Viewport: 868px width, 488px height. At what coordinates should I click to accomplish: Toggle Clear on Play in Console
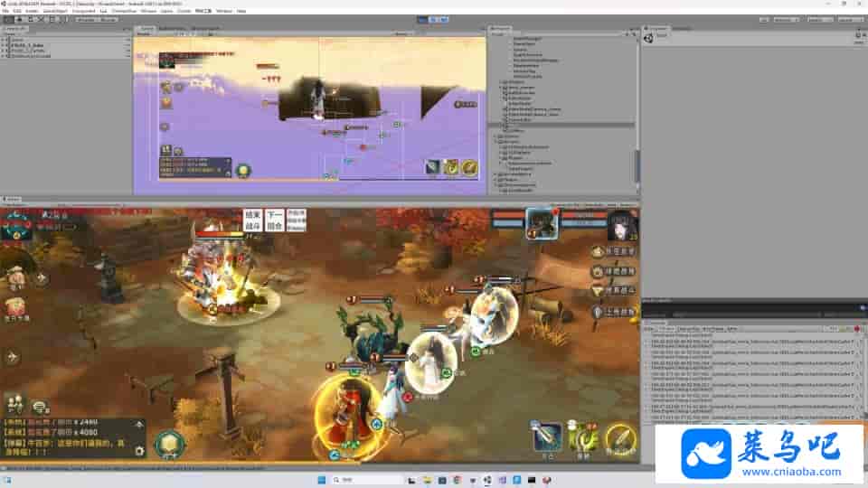pos(688,328)
